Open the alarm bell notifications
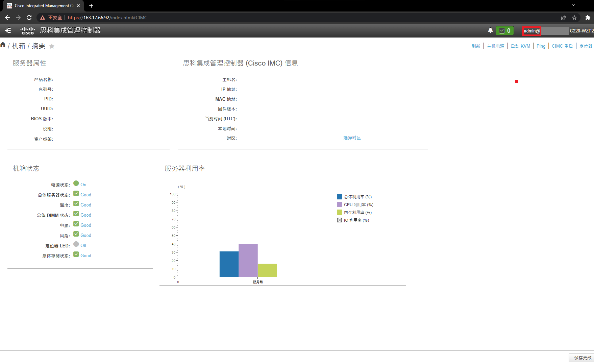The height and width of the screenshot is (364, 594). coord(490,30)
